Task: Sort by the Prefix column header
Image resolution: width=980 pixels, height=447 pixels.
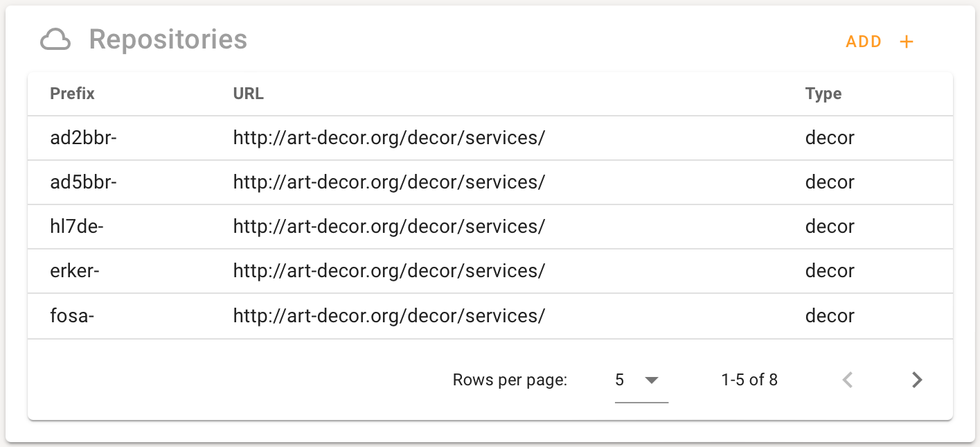Action: [72, 94]
